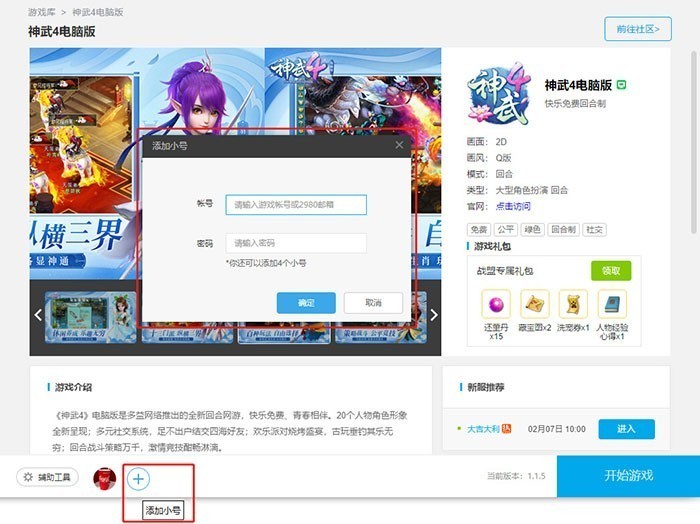Image resolution: width=700 pixels, height=524 pixels.
Task: Close the 添加小号 dialog with X
Action: point(399,145)
